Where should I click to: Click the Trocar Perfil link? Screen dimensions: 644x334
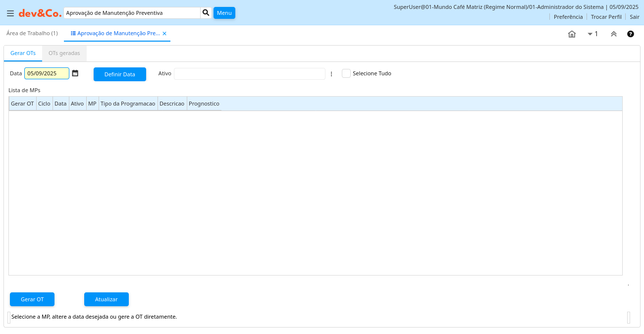click(606, 17)
